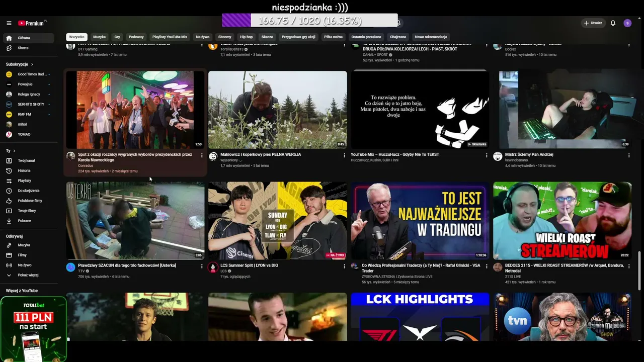Open TTV channel avatar next to Usterka

[70, 267]
